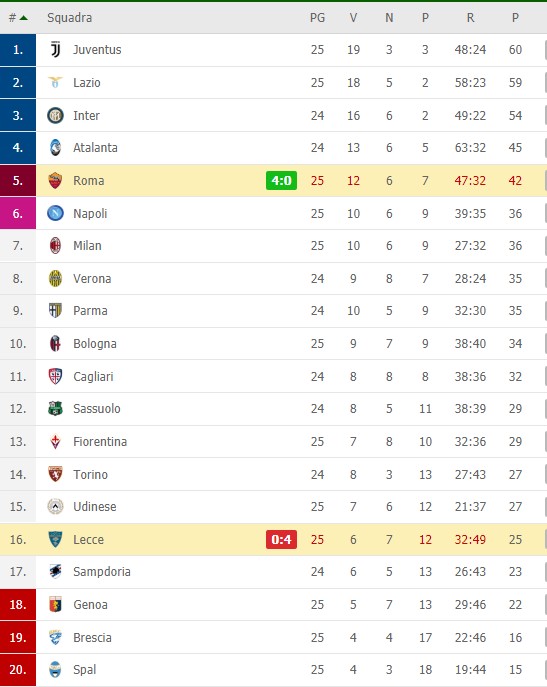This screenshot has width=547, height=687.
Task: Sort by the R goals ratio column
Action: click(470, 18)
